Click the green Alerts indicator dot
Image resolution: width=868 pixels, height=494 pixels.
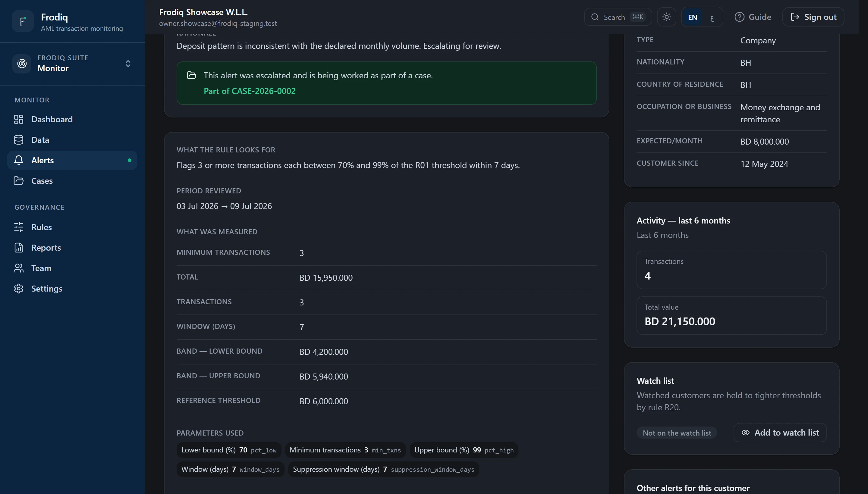[x=129, y=160]
